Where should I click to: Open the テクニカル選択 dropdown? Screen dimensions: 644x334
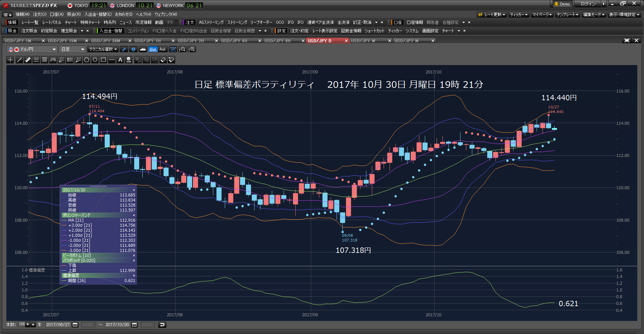tap(103, 49)
